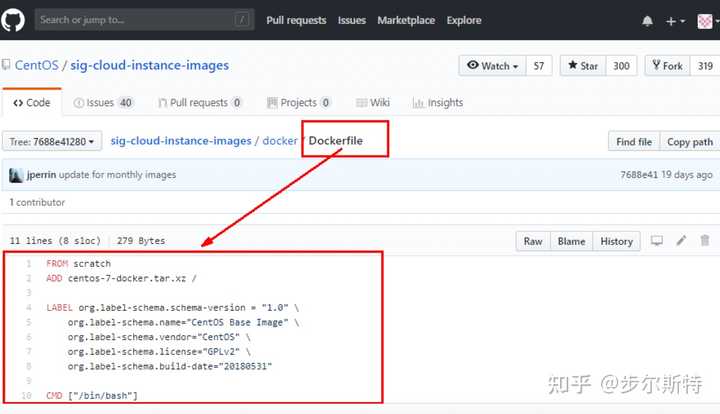The image size is (720, 414).
Task: Switch to the repository Issues tab
Action: (x=103, y=102)
